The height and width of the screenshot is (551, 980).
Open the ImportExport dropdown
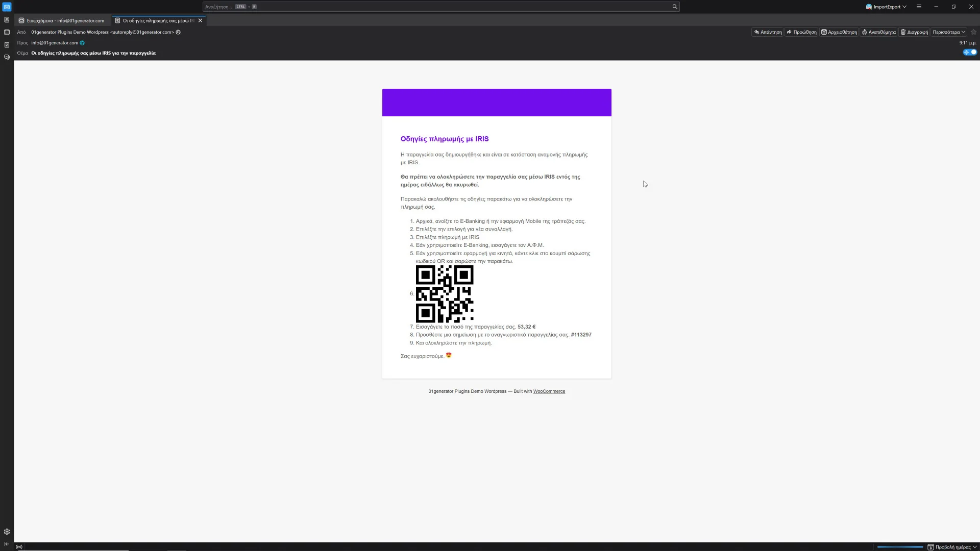[x=886, y=7]
